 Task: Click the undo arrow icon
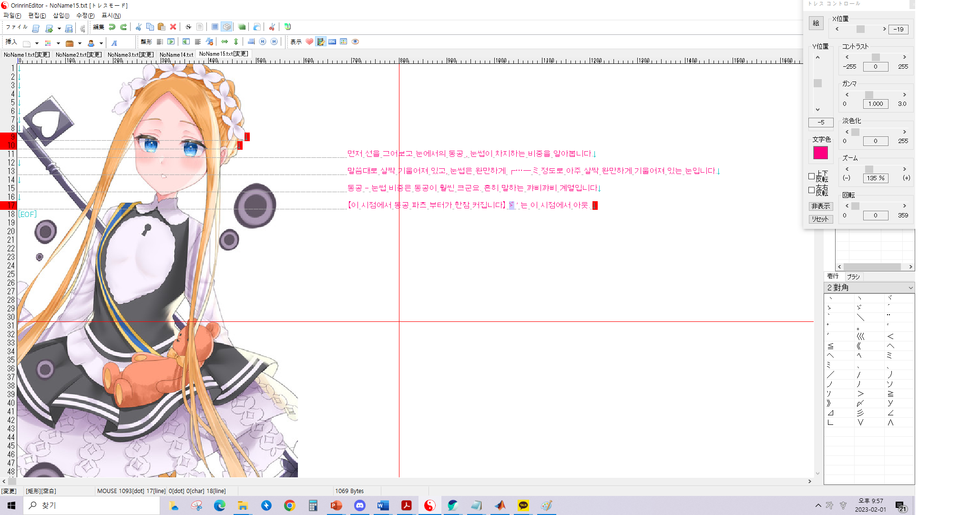pyautogui.click(x=112, y=27)
